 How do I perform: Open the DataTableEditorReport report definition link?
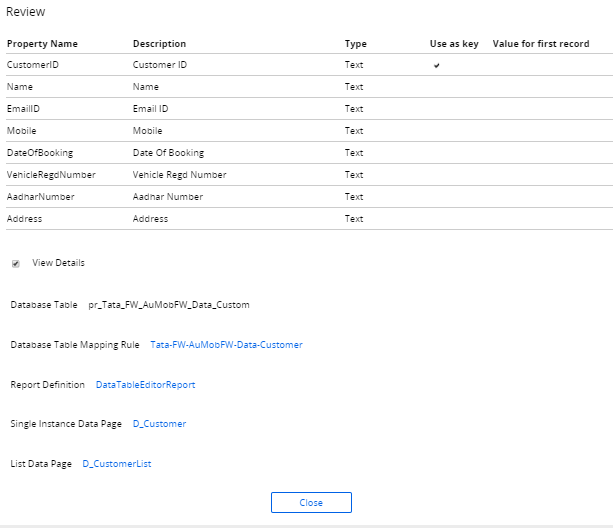[x=145, y=384]
